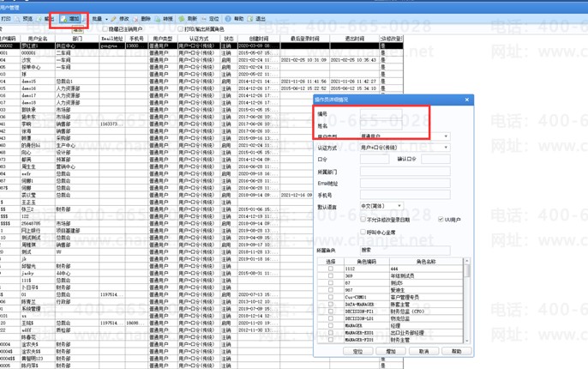Enable the 隐藏已注销用户 checkbox
Image resolution: width=588 pixels, height=369 pixels.
click(105, 29)
